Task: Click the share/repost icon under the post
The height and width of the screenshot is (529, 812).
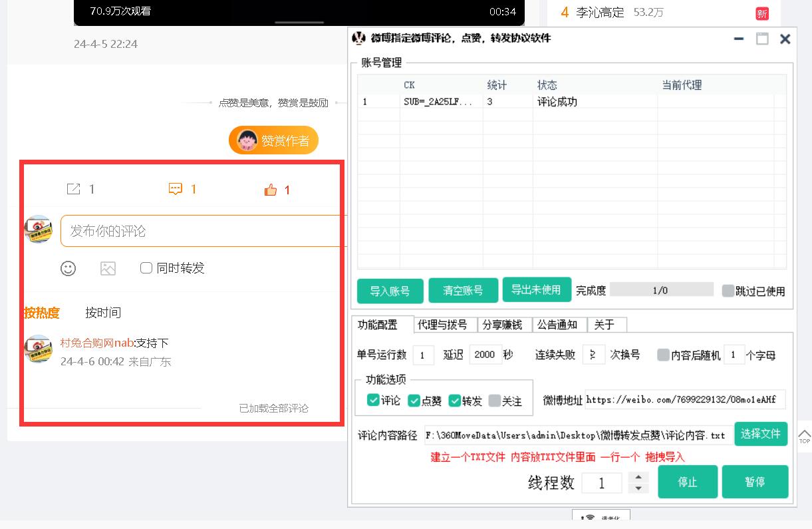Action: [x=73, y=190]
